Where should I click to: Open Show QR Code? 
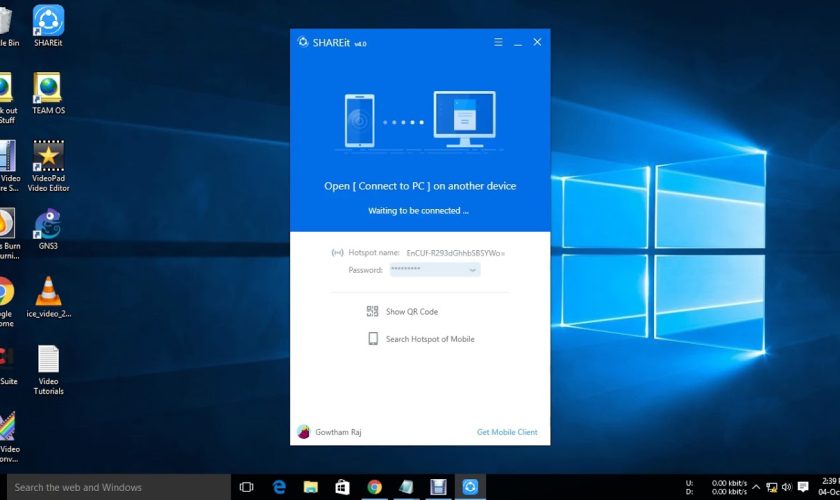[411, 311]
